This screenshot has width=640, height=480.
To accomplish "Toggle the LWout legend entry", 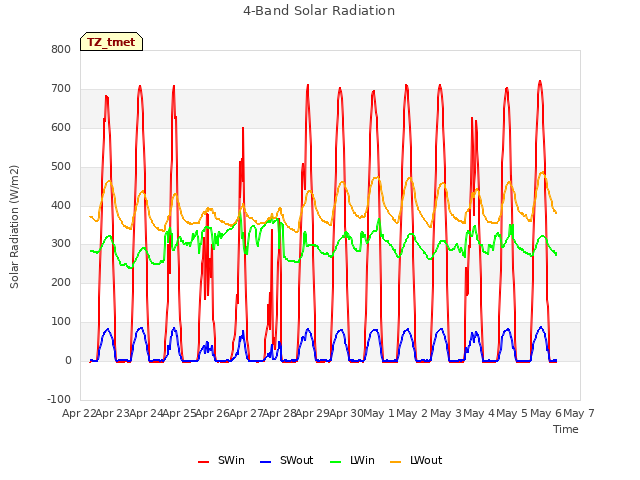I will (416, 460).
